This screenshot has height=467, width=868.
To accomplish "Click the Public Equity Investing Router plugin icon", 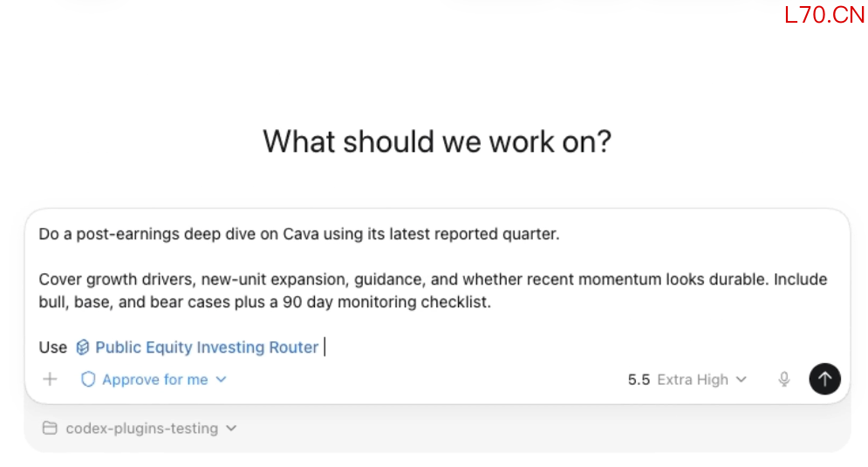I will pos(83,347).
